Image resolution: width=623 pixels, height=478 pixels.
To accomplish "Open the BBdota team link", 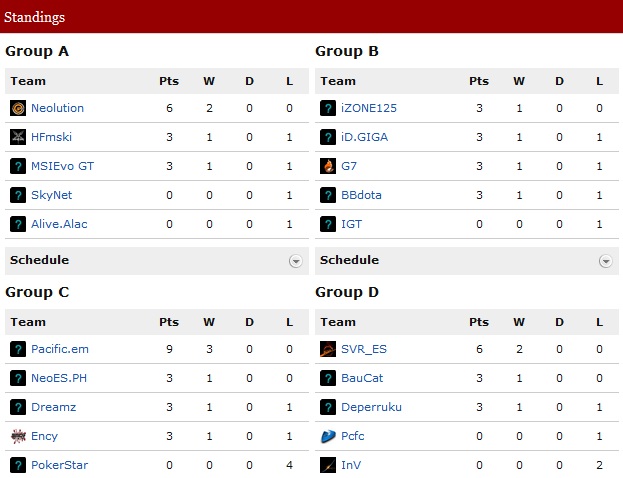I will pyautogui.click(x=361, y=195).
